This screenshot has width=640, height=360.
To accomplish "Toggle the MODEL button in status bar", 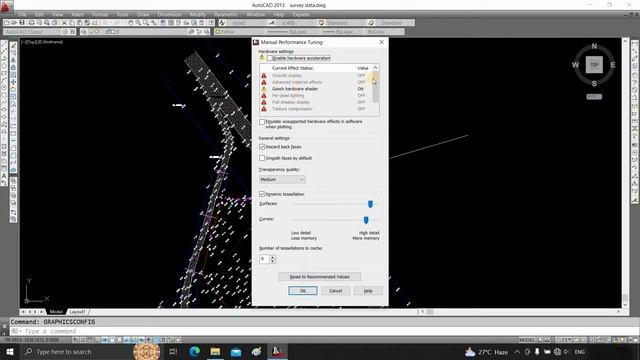I will point(527,340).
